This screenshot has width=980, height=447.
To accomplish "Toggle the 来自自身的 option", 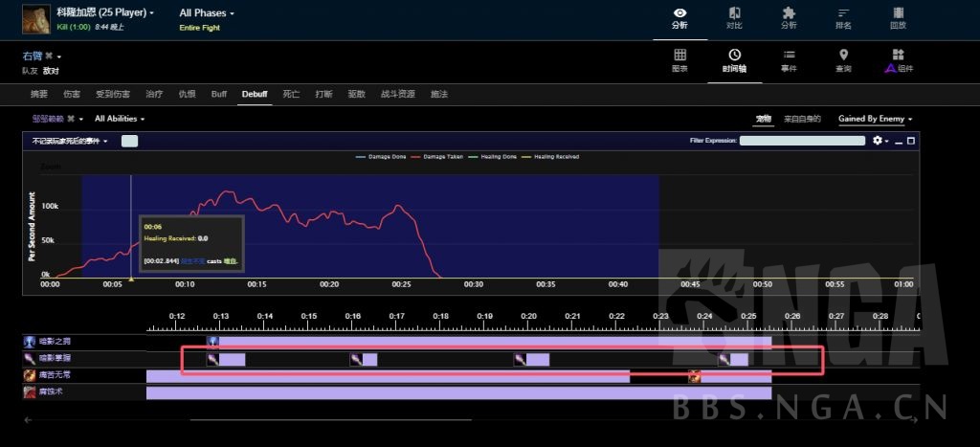I will pos(802,119).
